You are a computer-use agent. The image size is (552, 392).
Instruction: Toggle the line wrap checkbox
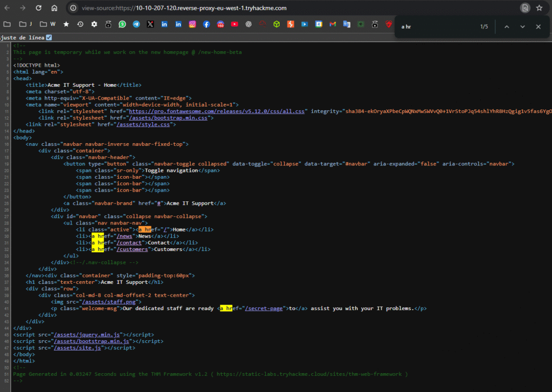tap(49, 37)
